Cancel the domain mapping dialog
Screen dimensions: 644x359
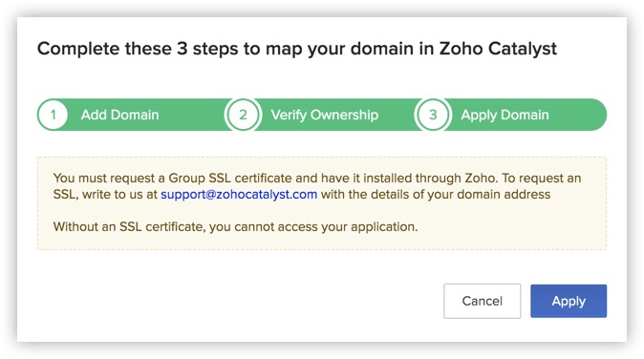482,301
